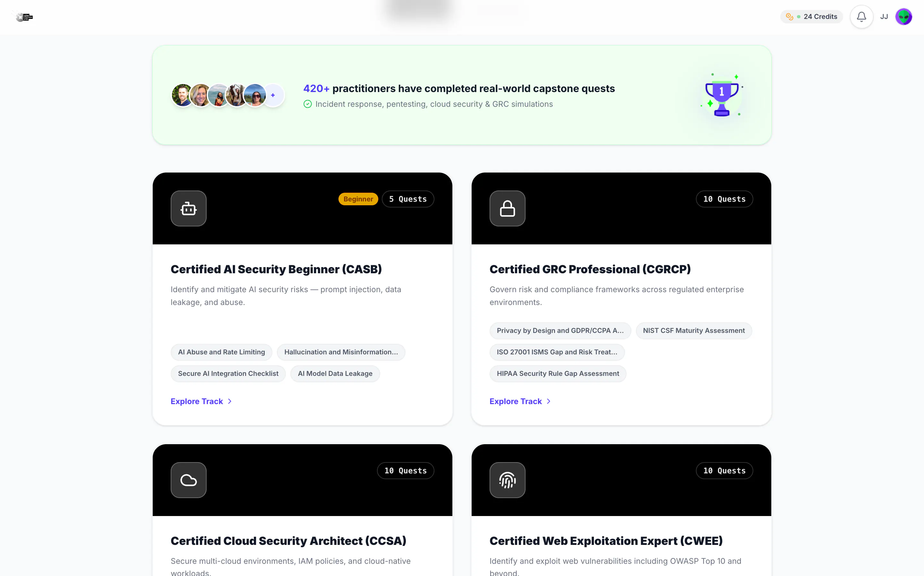Click the 420+ practitioners headline
The width and height of the screenshot is (924, 576).
(x=459, y=89)
